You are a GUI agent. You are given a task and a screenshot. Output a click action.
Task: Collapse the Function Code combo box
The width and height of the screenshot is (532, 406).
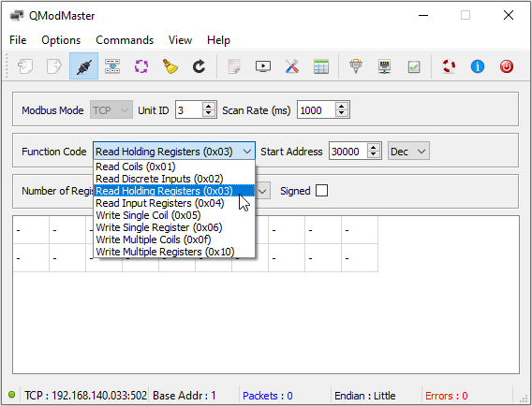point(174,151)
